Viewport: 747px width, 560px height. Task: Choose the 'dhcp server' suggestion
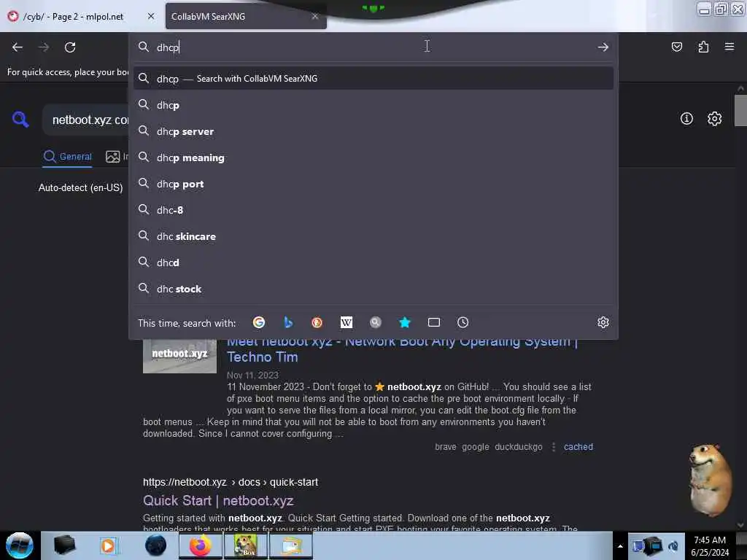pos(373,131)
